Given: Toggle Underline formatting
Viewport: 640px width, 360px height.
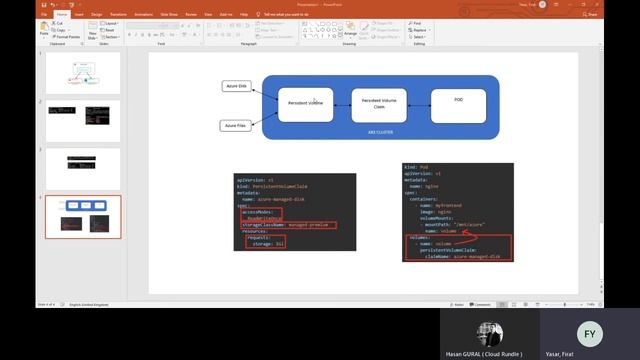Looking at the screenshot, I should 142,35.
